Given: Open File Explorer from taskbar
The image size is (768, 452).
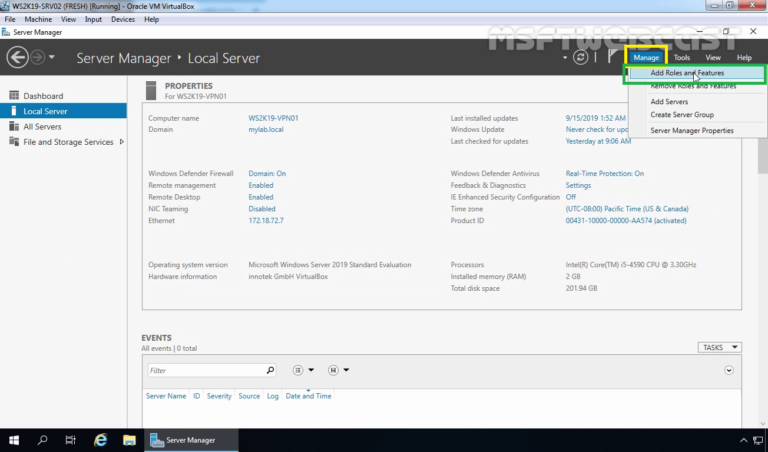Looking at the screenshot, I should [129, 440].
